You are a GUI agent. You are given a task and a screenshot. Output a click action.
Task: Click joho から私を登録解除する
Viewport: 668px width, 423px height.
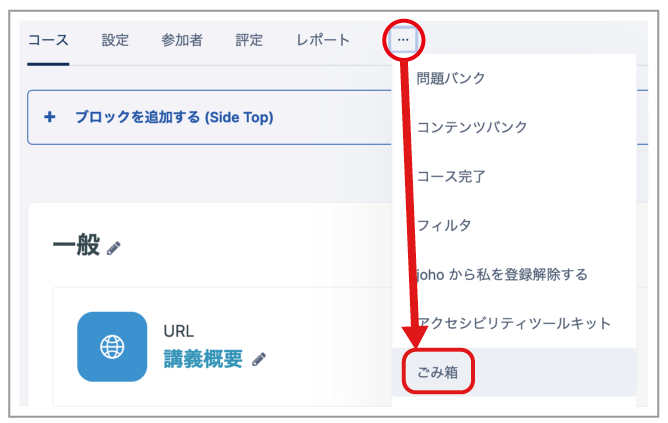[514, 274]
